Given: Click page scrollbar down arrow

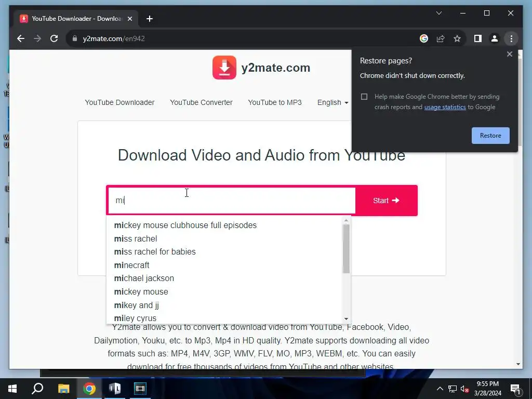Looking at the screenshot, I should click(x=518, y=364).
